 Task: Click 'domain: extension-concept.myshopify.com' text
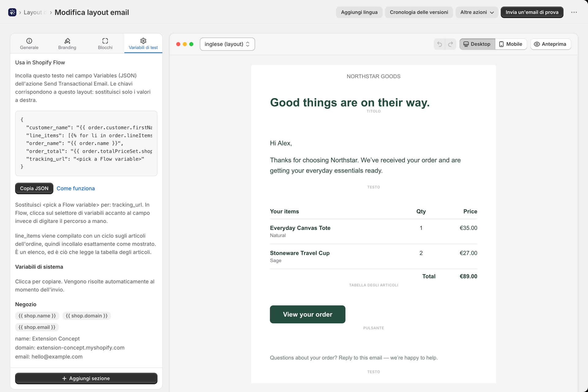(70, 348)
